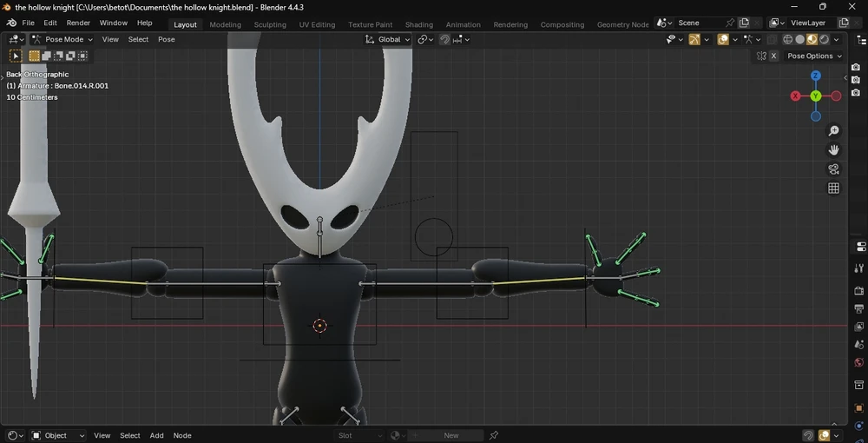Switch to orthographic/perspective grid icon
868x443 pixels.
(833, 188)
